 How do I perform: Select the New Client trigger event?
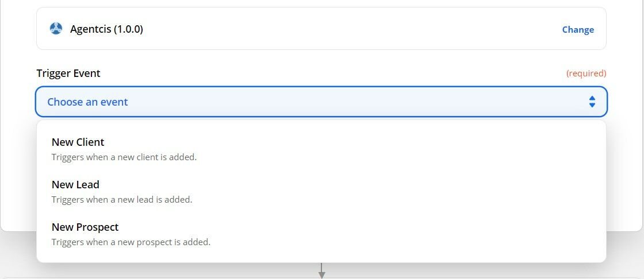point(321,149)
